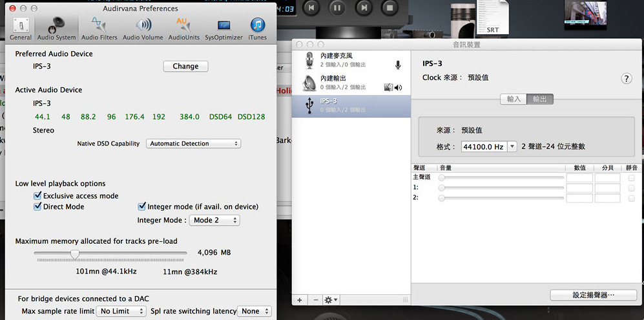Click the stop player button
This screenshot has height=320, width=644.
[390, 7]
